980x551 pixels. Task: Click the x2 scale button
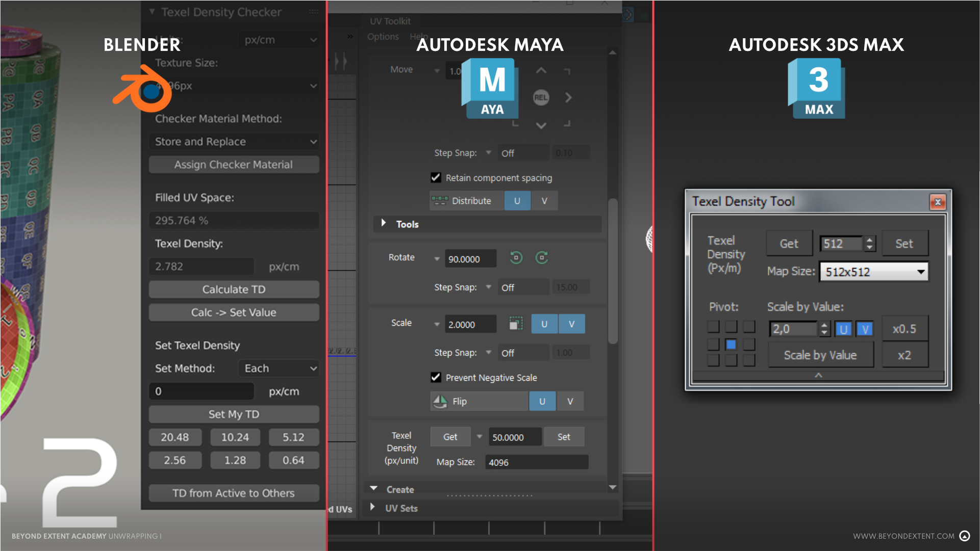904,355
